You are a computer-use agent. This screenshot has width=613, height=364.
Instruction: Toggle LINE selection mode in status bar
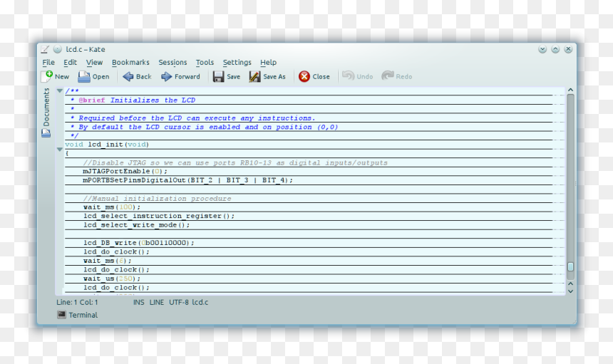point(156,302)
